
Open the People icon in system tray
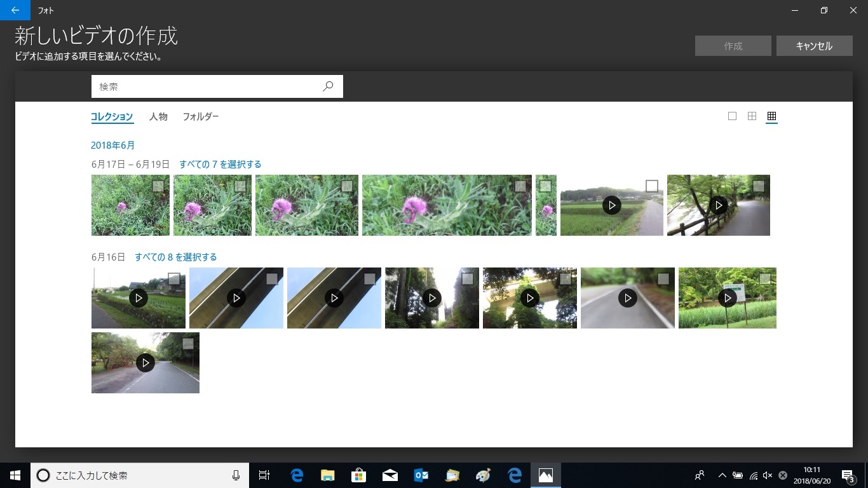pyautogui.click(x=700, y=475)
